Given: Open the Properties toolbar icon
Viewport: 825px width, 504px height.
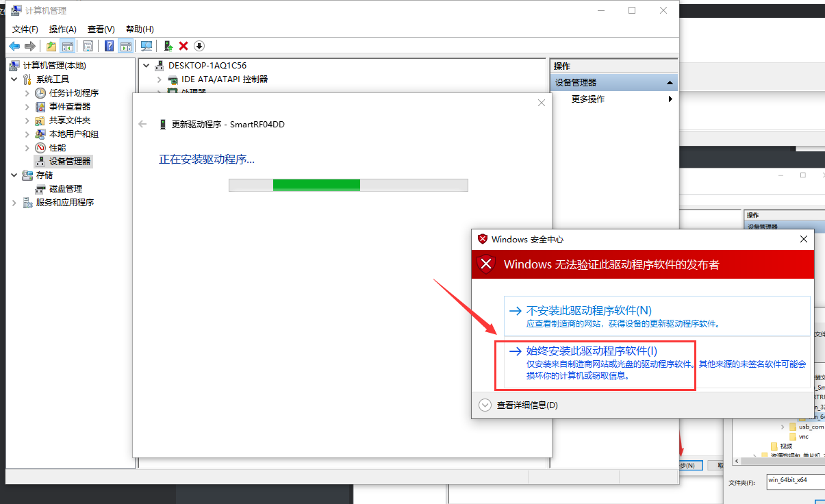Looking at the screenshot, I should coord(88,46).
